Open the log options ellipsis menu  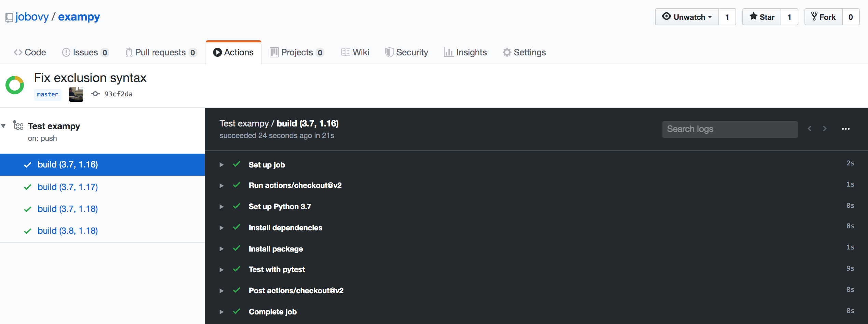tap(845, 129)
